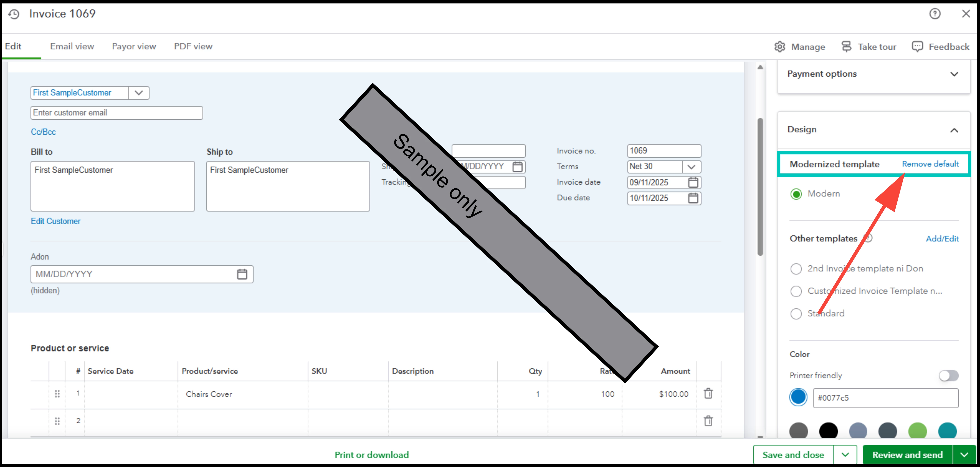Delete the Chairs Cover line item
This screenshot has height=468, width=980.
coord(708,394)
